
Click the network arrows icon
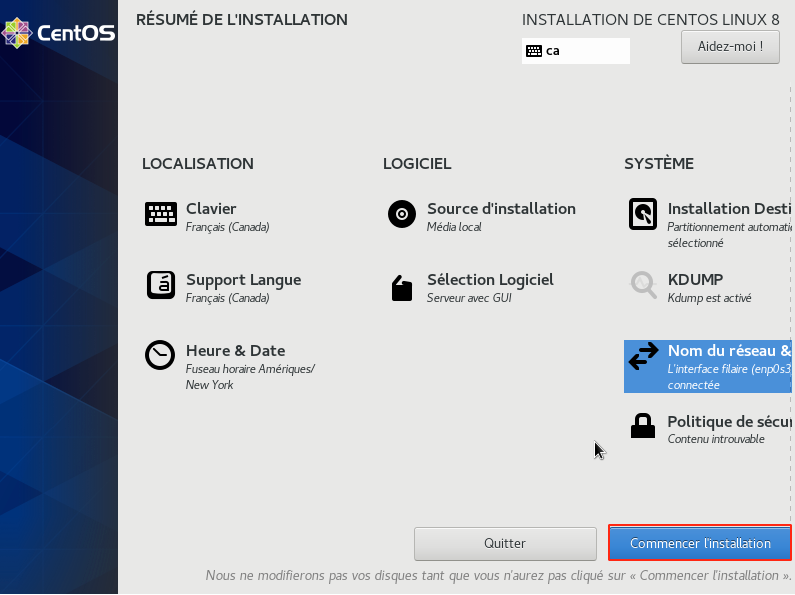pyautogui.click(x=643, y=356)
